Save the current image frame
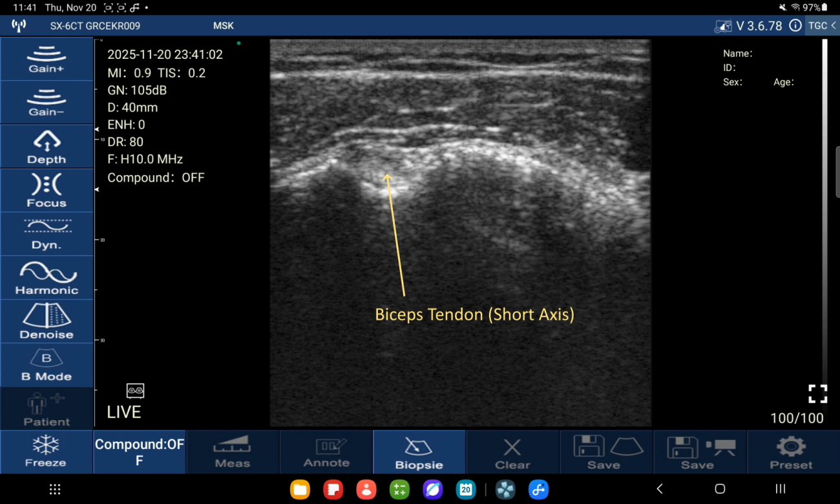 click(606, 452)
